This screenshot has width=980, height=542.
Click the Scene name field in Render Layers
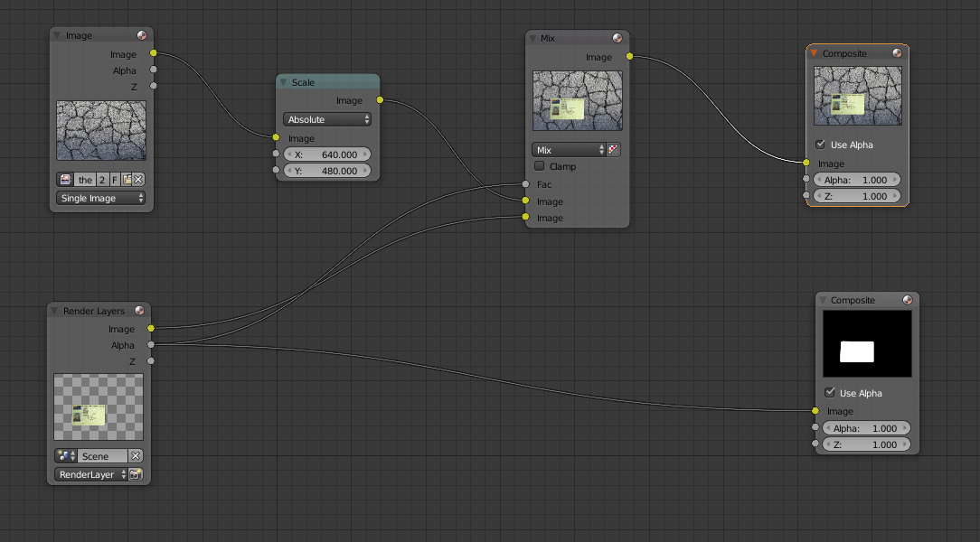(x=102, y=456)
